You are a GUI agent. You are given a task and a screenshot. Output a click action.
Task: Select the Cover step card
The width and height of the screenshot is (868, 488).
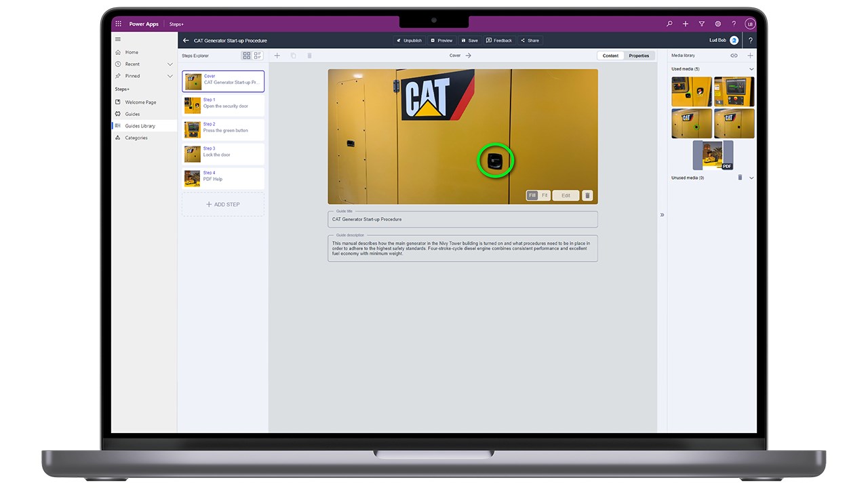click(223, 81)
